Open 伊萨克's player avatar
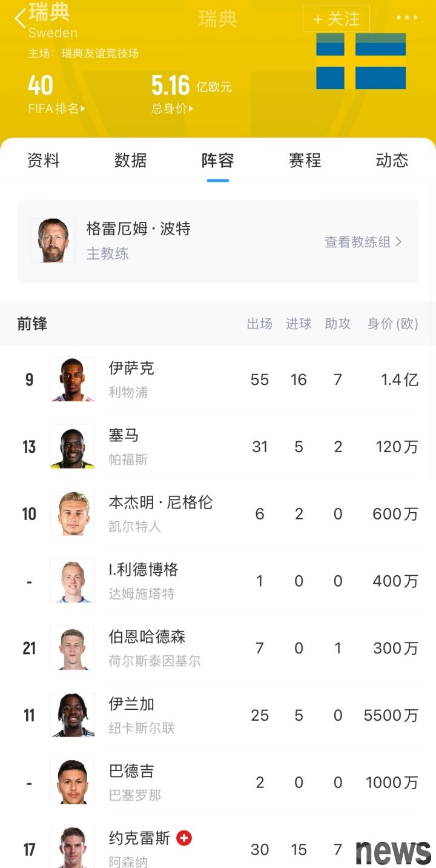This screenshot has width=436, height=868. [73, 379]
